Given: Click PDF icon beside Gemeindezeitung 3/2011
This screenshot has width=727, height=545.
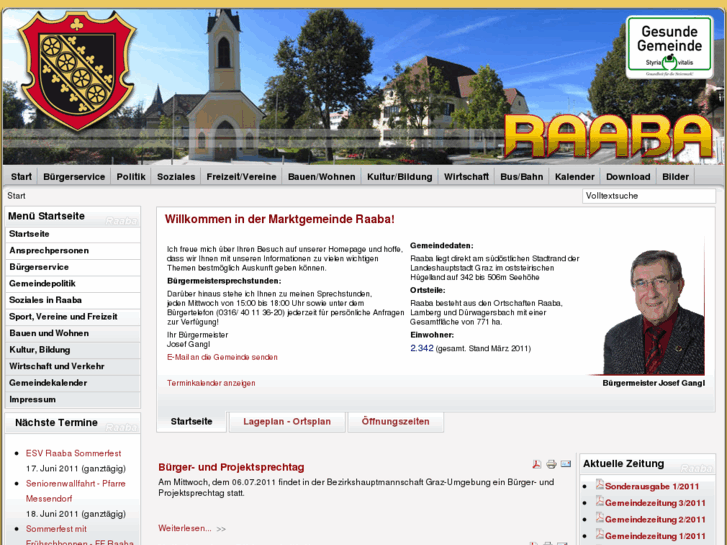Looking at the screenshot, I should click(599, 501).
